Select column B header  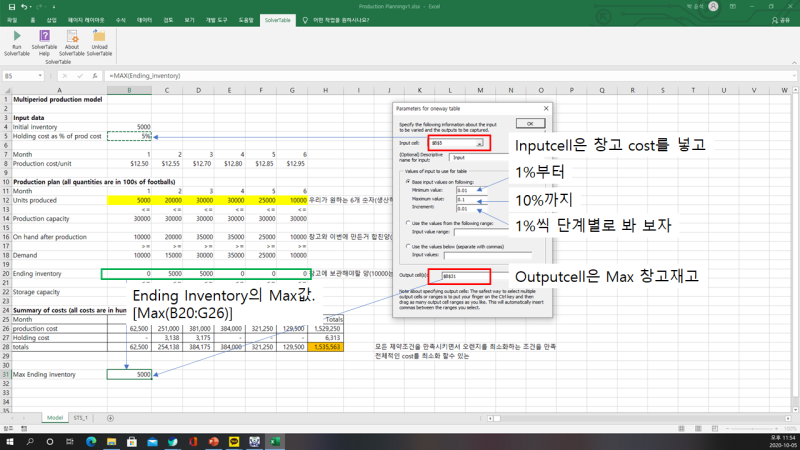pyautogui.click(x=129, y=90)
